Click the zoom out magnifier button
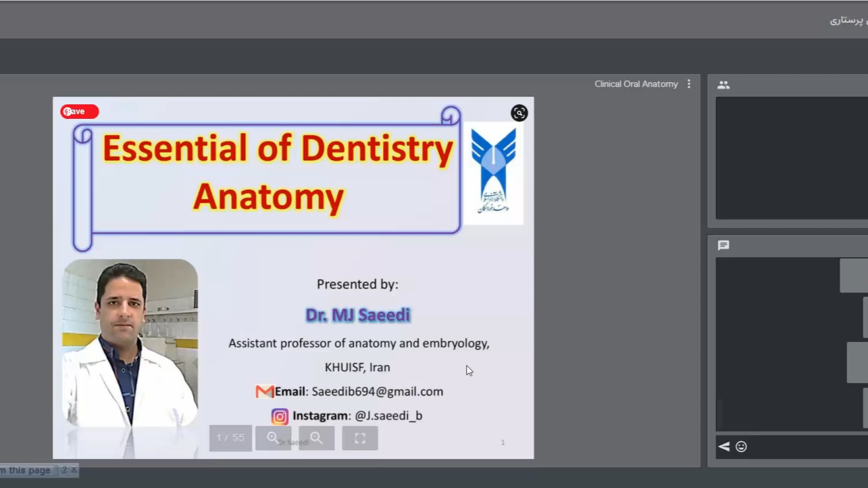Viewport: 868px width, 488px height. click(316, 438)
